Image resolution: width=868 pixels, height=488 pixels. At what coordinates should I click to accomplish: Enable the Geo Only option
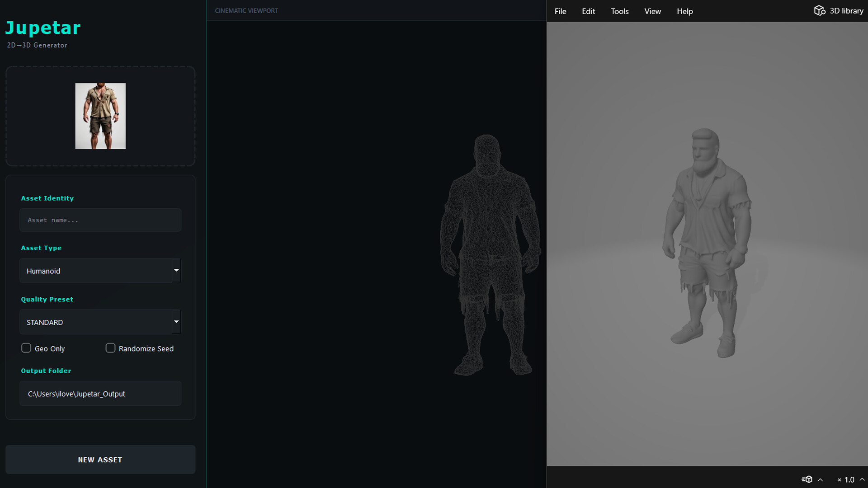26,348
